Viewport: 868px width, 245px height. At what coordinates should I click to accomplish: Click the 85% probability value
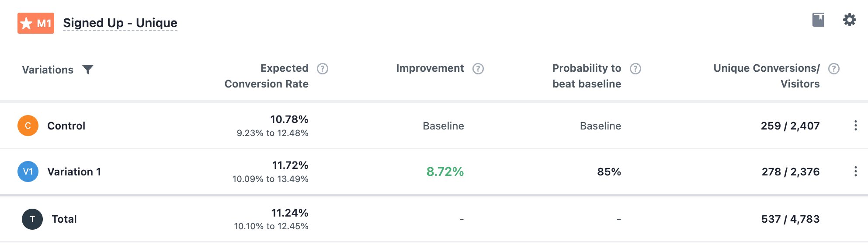609,172
